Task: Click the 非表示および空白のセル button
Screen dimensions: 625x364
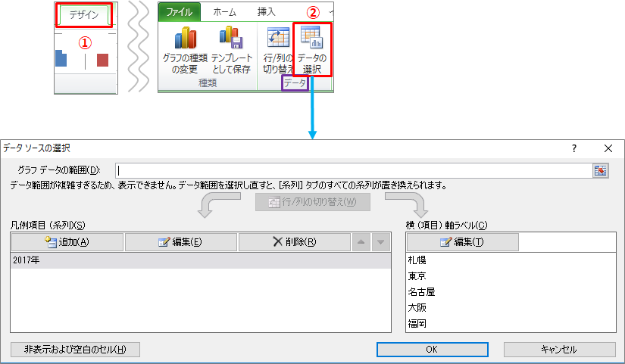Action: point(75,350)
